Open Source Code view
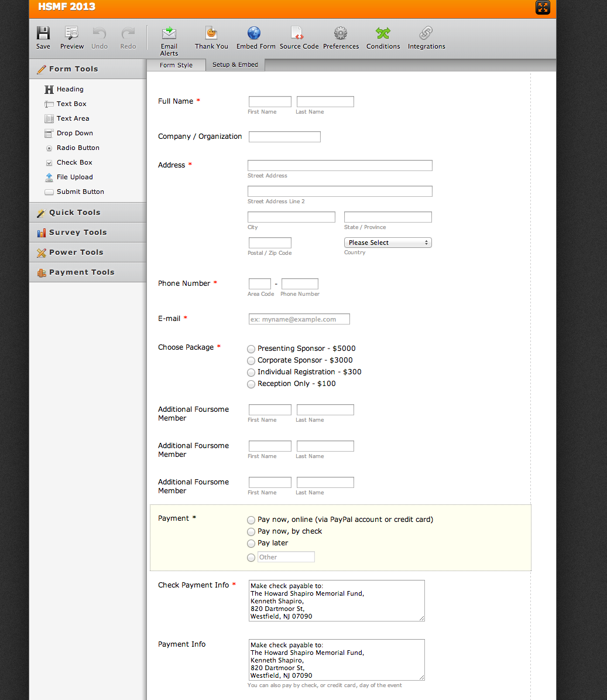The height and width of the screenshot is (700, 607). [x=298, y=33]
